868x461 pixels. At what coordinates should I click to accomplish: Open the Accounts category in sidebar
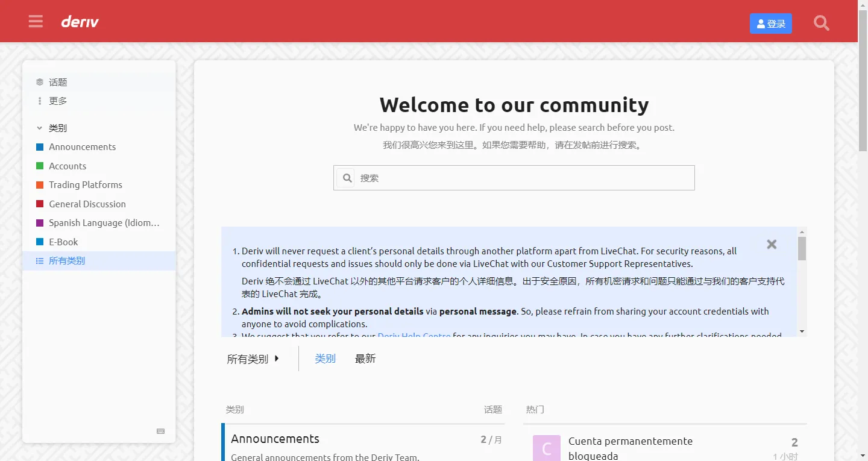[99, 166]
